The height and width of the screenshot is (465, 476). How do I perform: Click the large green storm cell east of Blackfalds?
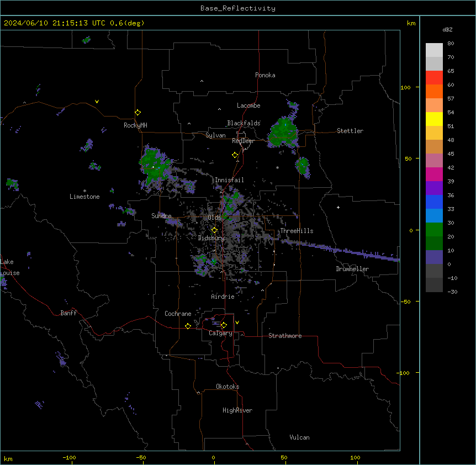click(x=283, y=133)
